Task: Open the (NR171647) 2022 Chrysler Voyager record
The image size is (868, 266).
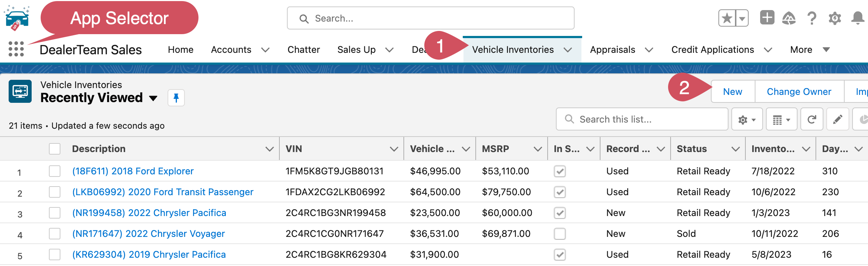Action: (x=148, y=234)
